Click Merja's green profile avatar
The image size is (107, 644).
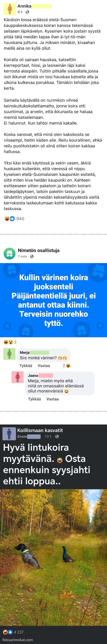click(9, 354)
